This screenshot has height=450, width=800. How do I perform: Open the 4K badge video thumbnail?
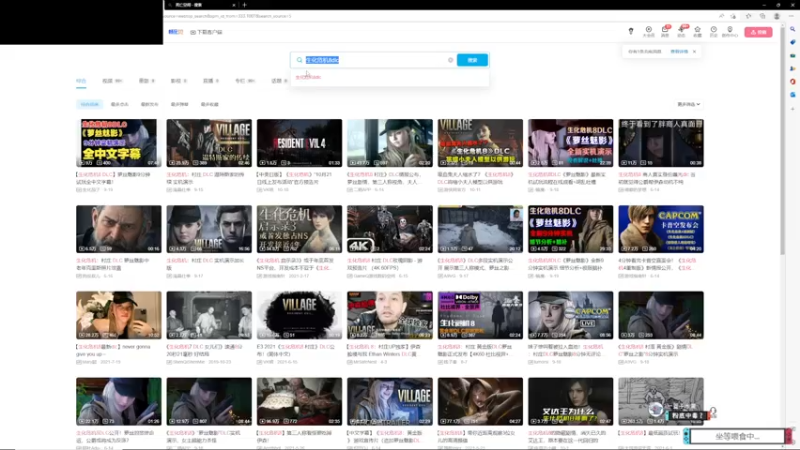[390, 229]
